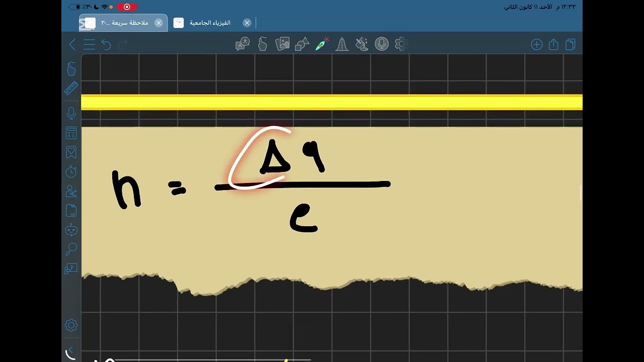
Task: Open the text and translate tool
Action: click(243, 44)
